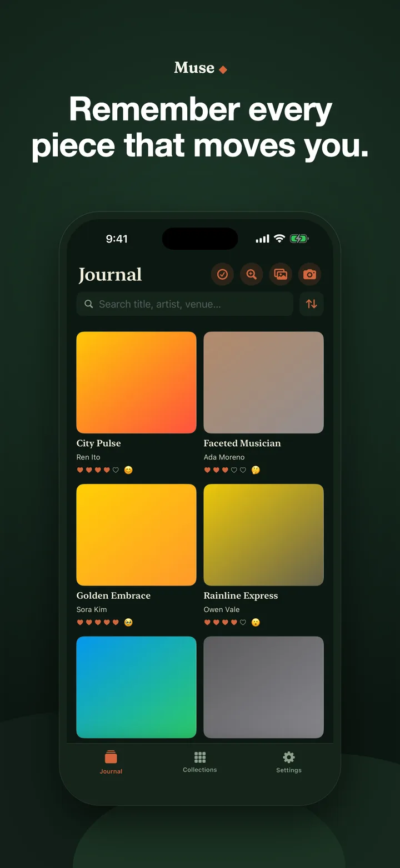Select the Rainline Express title text

pos(241,596)
